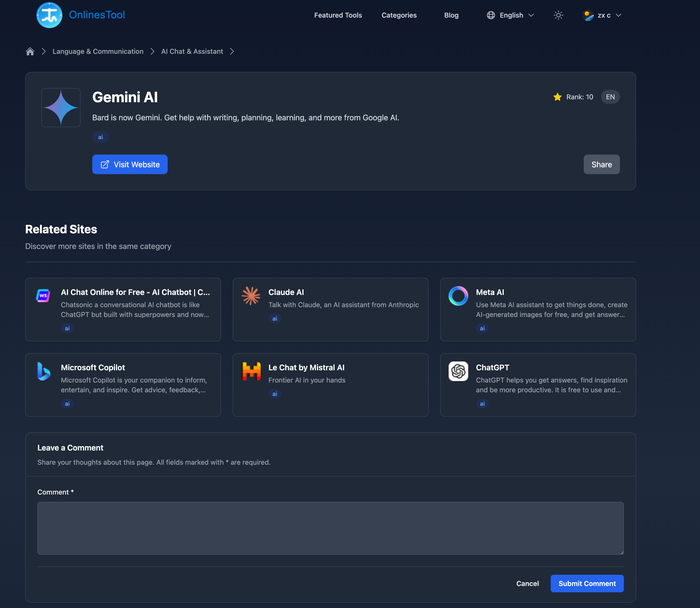Expand the English language dropdown
Viewport: 700px width, 608px height.
point(511,15)
